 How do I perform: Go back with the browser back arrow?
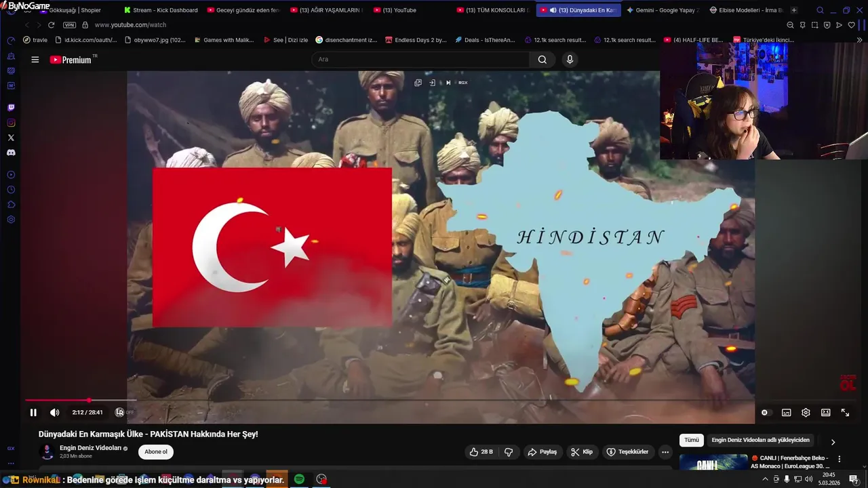(28, 25)
